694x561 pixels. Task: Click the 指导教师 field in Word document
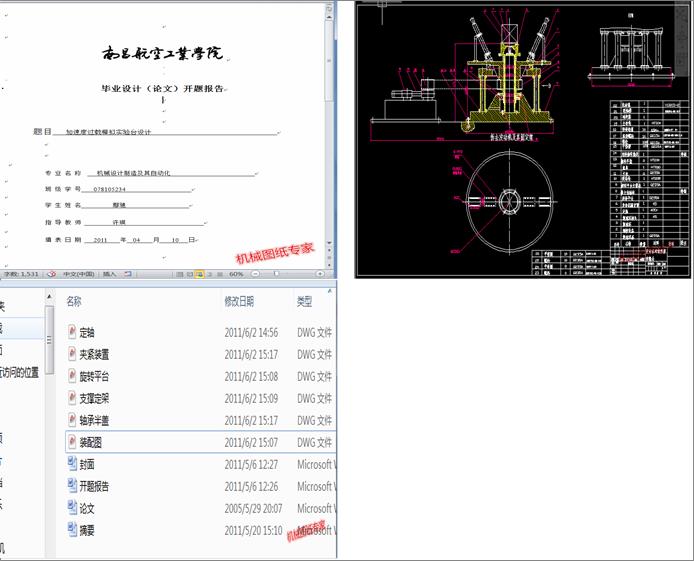coord(125,222)
